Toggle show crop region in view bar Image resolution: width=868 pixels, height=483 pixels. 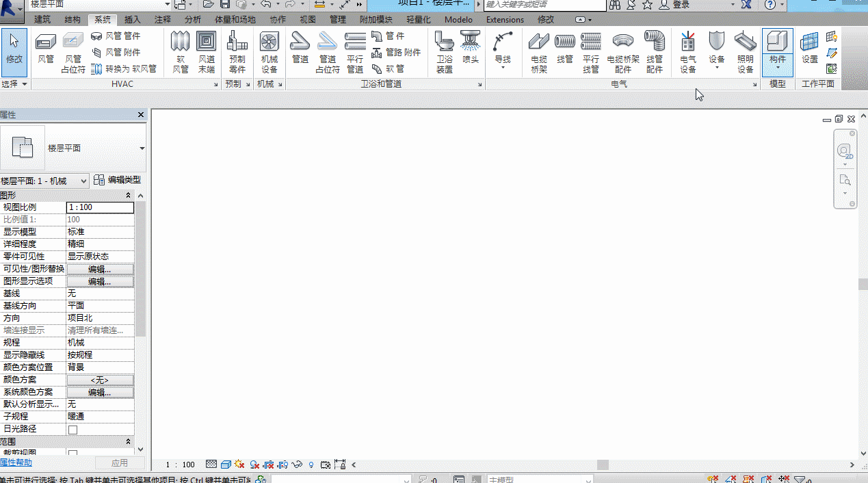point(283,465)
